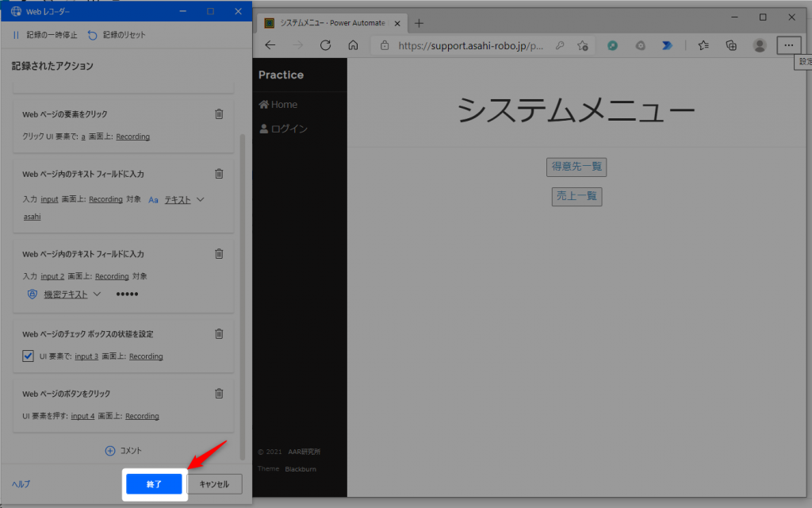Click the site lock info icon
This screenshot has width=812, height=508.
coord(385,45)
